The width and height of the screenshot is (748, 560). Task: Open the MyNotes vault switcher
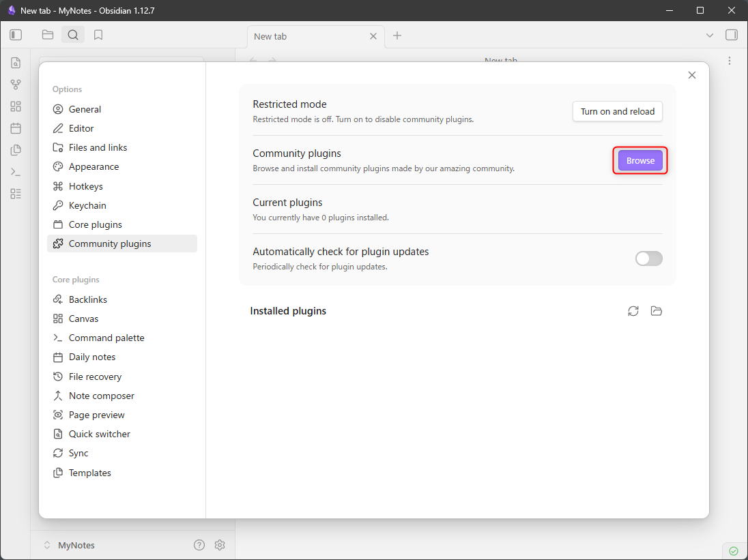[x=69, y=545]
